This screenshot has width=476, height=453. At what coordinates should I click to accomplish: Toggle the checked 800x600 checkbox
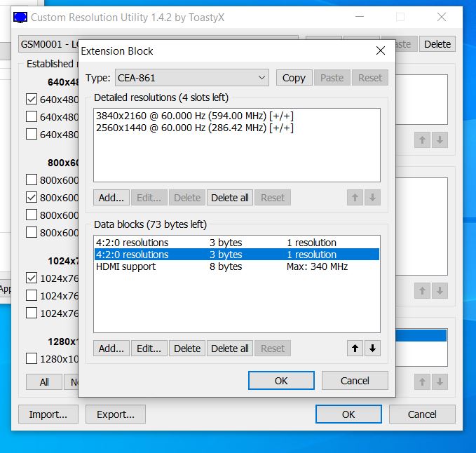[x=32, y=198]
